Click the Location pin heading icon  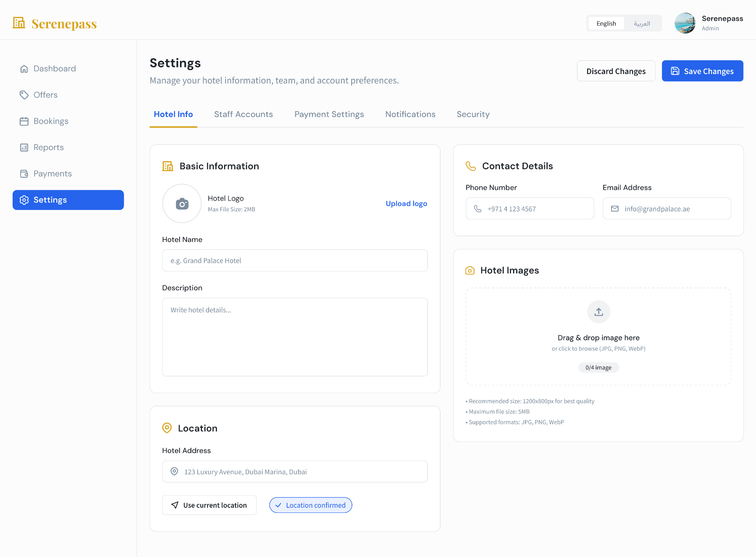tap(167, 428)
